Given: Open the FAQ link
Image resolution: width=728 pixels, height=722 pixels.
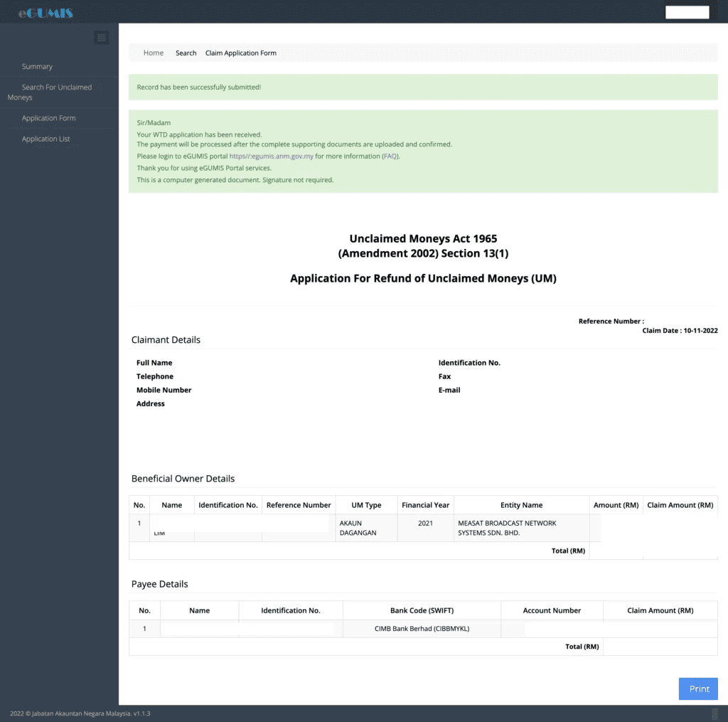Looking at the screenshot, I should coord(390,156).
